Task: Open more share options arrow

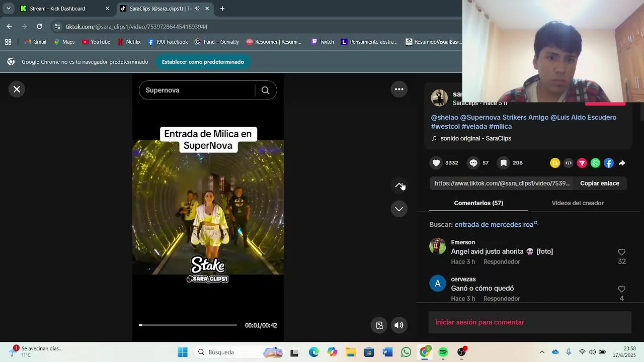Action: point(622,163)
